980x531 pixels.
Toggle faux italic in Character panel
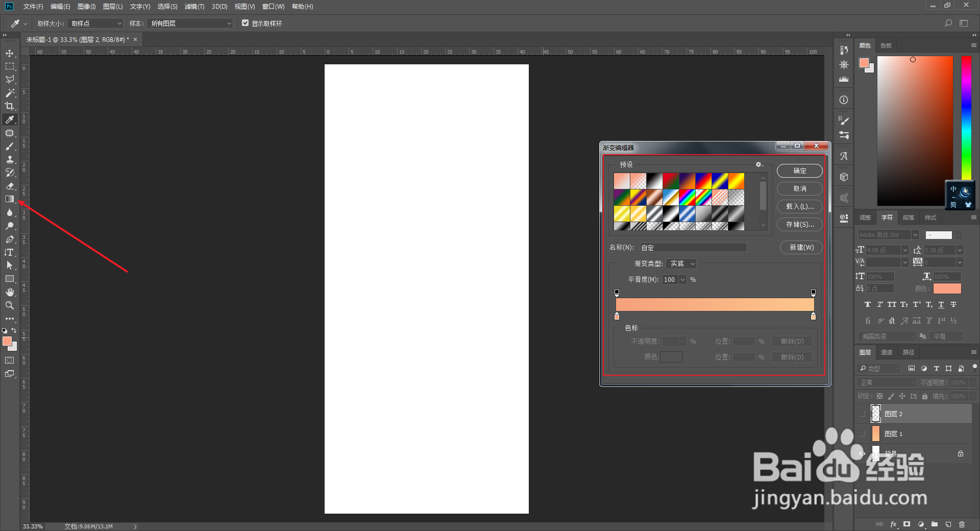[x=880, y=305]
